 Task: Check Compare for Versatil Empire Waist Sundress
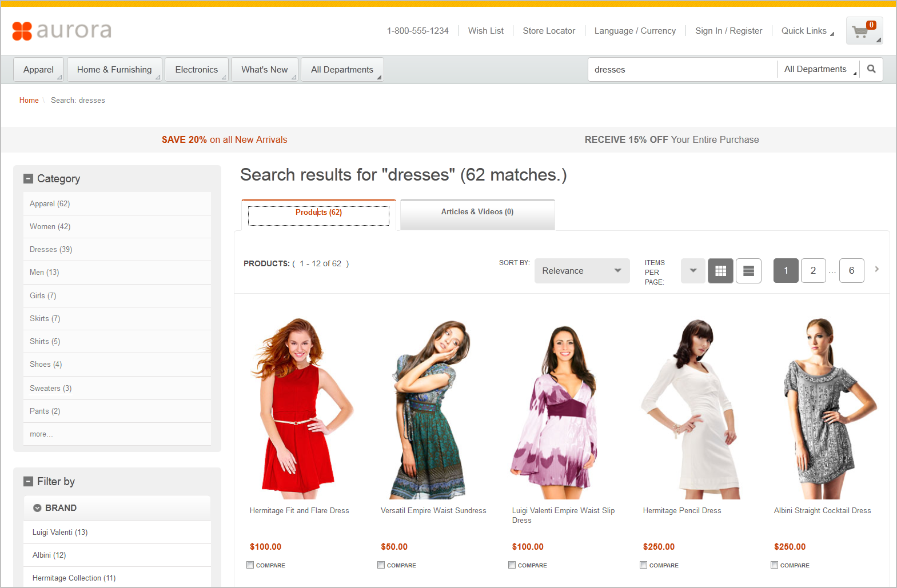tap(381, 565)
